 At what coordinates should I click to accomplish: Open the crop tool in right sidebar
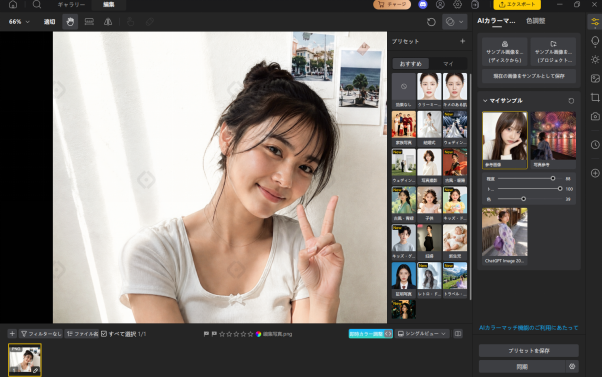(595, 97)
